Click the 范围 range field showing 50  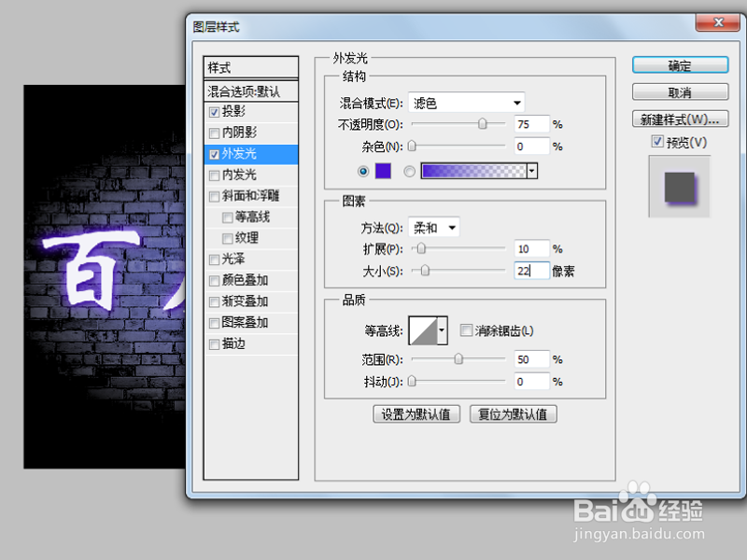click(x=531, y=359)
